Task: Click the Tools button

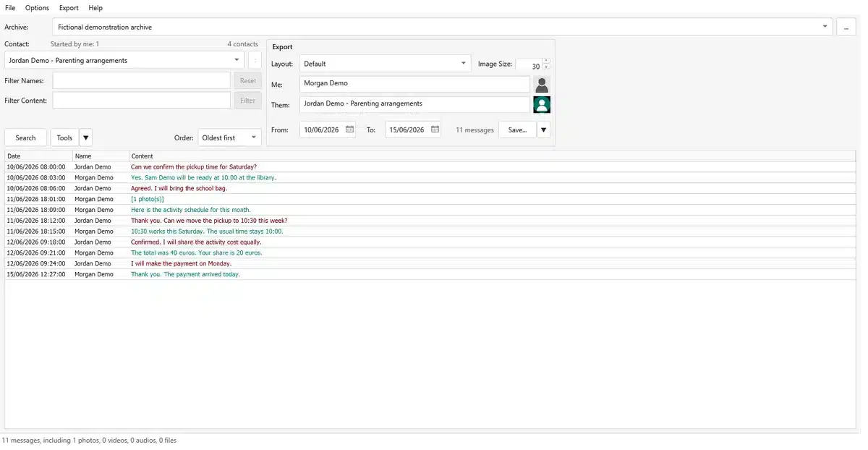Action: tap(64, 137)
